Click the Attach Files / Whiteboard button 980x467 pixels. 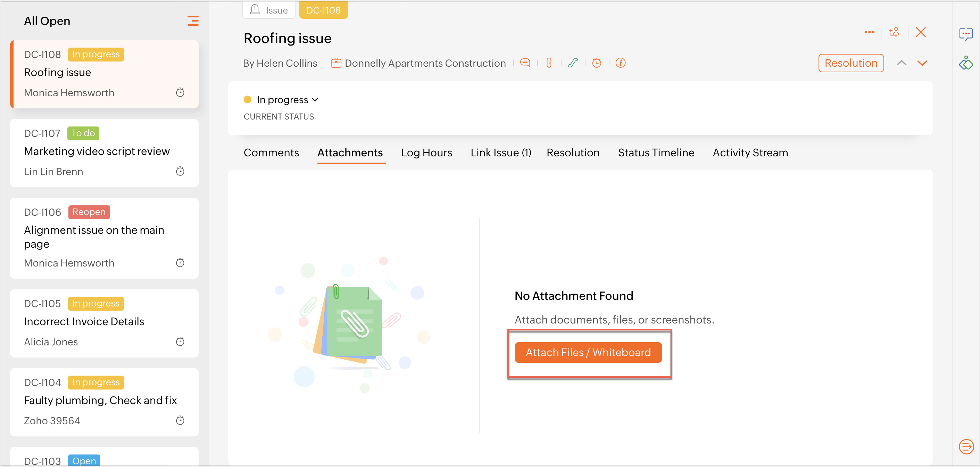(588, 352)
